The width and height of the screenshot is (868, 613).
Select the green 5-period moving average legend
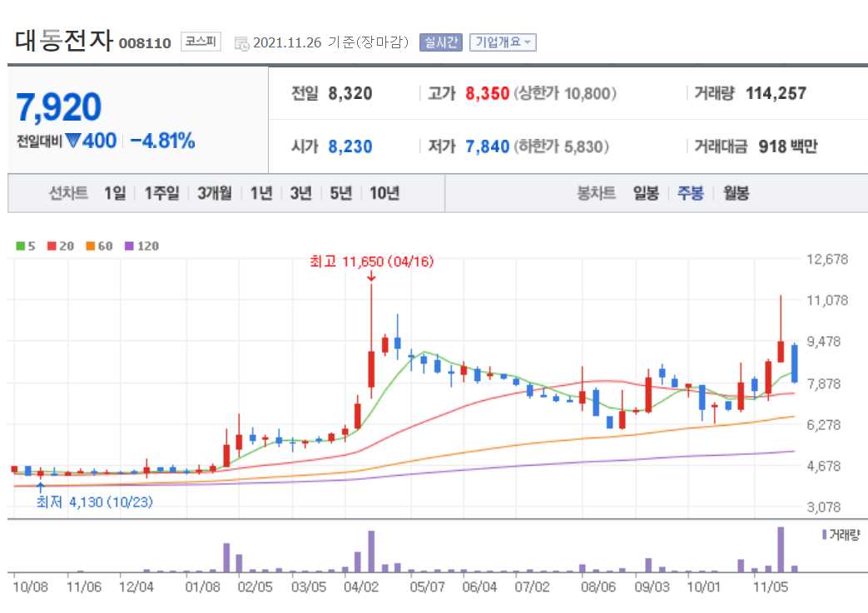coord(18,245)
